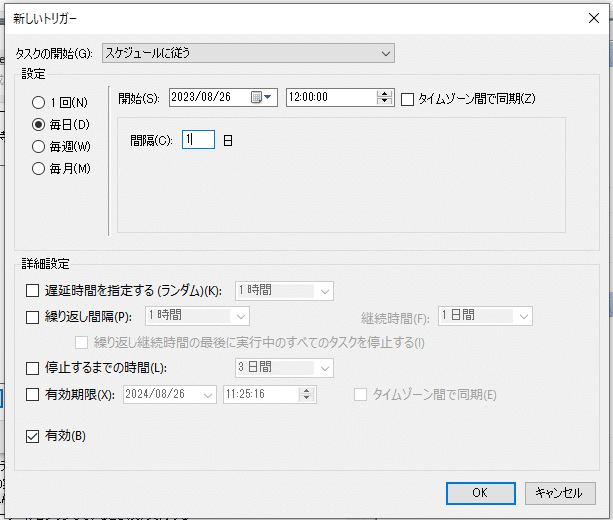Enable タイムゾーン間で同期(Z) checkbox
613x520 pixels.
pos(407,99)
